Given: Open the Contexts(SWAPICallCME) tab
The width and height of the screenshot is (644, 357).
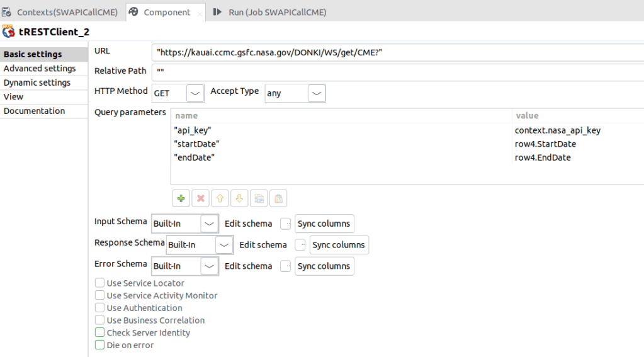Looking at the screenshot, I should 60,12.
